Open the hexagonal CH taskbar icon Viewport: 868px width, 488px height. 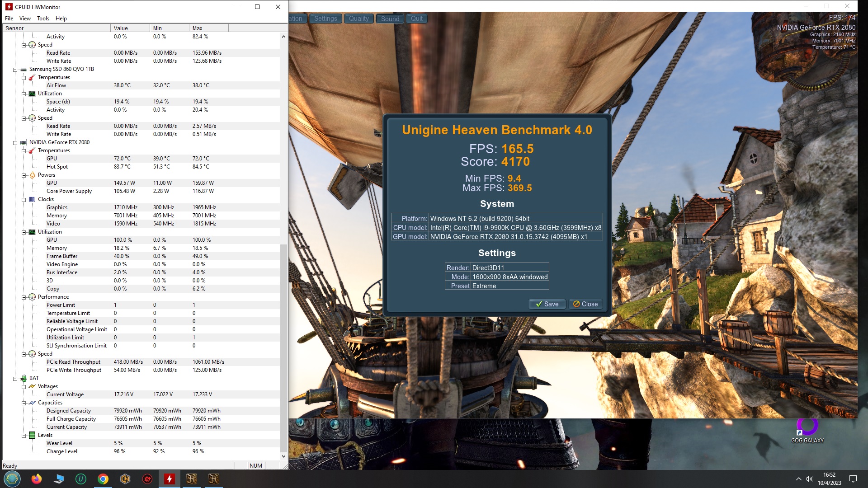click(125, 479)
